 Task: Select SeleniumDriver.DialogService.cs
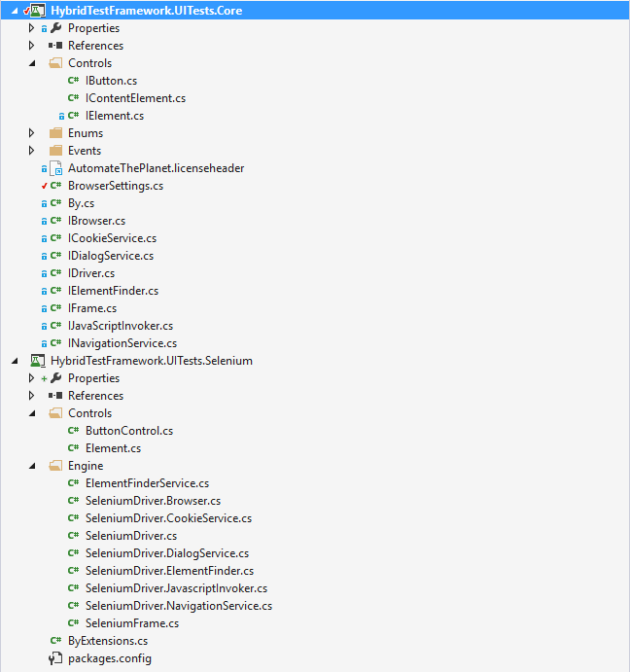pyautogui.click(x=167, y=553)
